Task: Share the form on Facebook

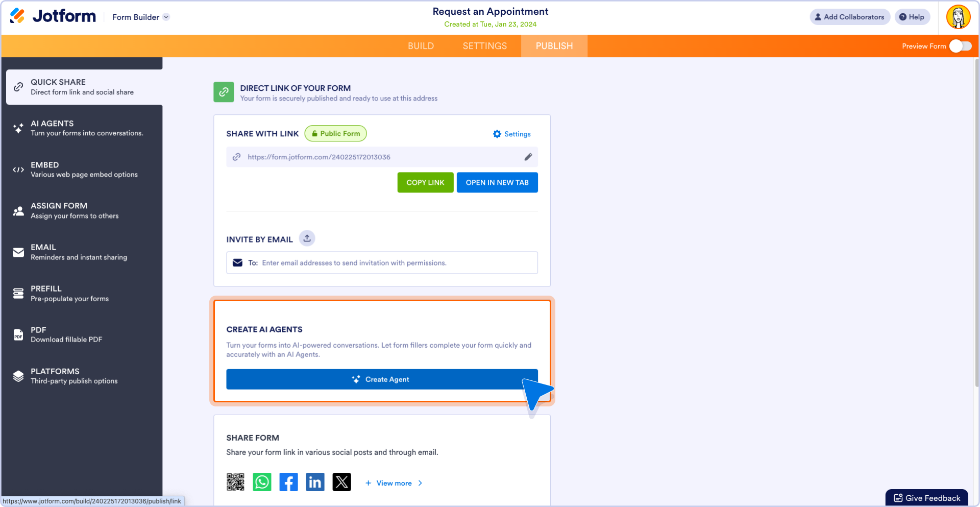Action: coord(288,482)
